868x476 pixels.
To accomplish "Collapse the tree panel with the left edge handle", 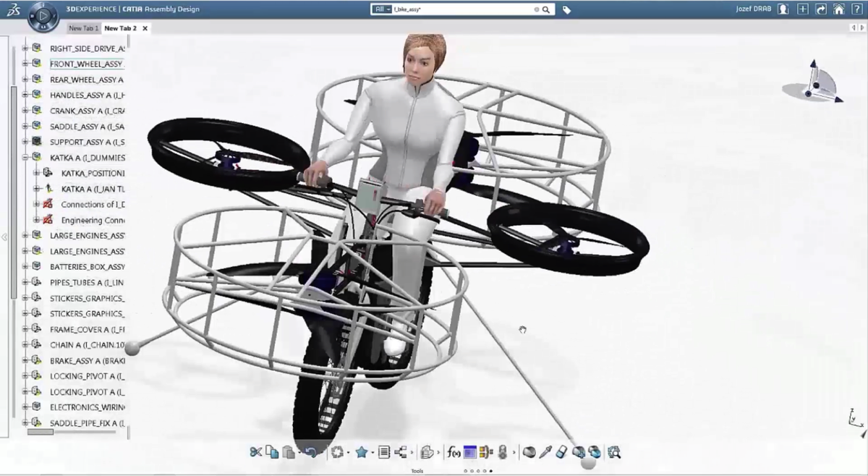I will point(4,237).
